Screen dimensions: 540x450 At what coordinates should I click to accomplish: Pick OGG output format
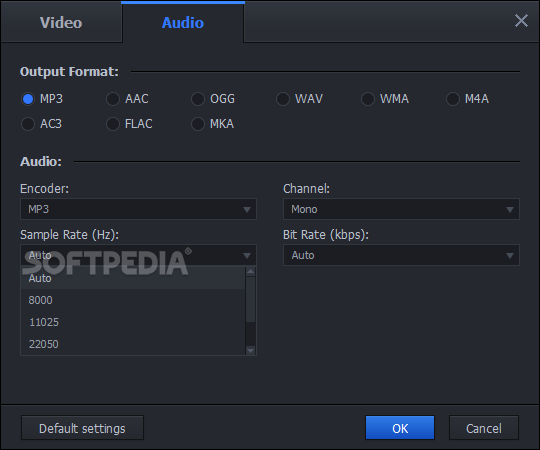(x=213, y=99)
